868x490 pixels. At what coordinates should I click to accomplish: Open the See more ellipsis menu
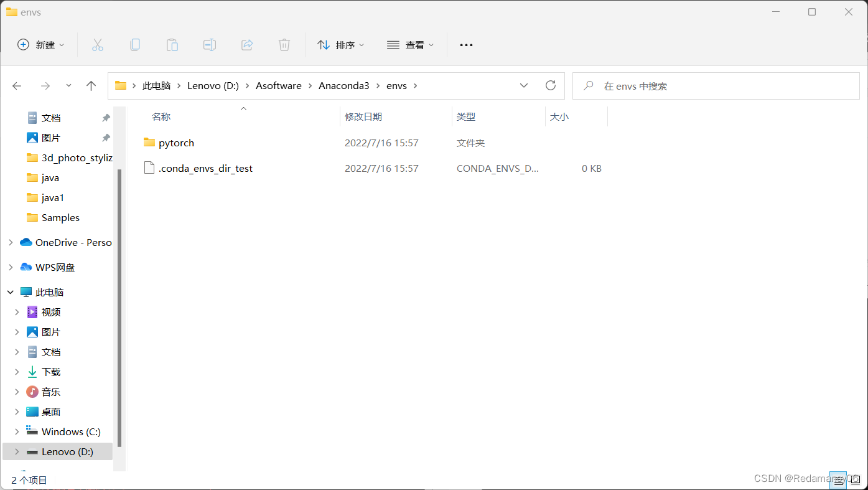466,45
